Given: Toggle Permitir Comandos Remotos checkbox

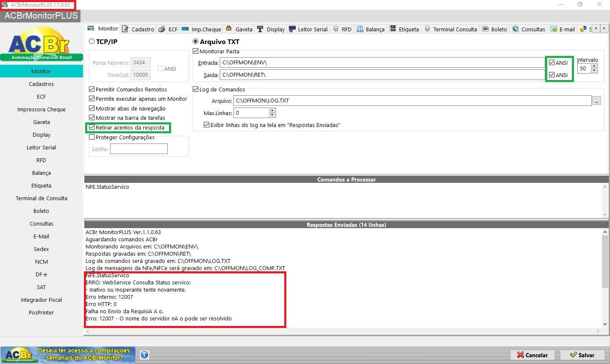Looking at the screenshot, I should pos(91,89).
